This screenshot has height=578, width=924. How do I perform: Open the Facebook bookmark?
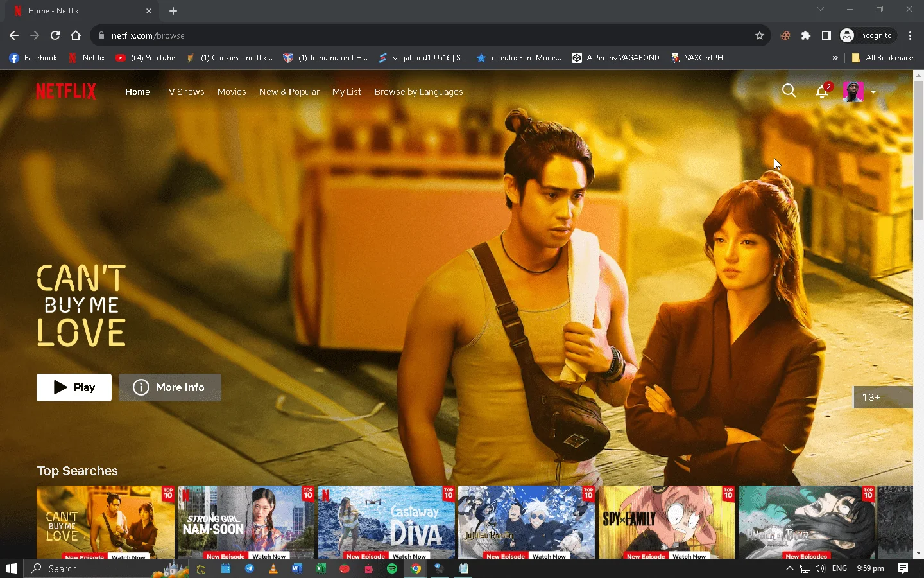pos(33,58)
